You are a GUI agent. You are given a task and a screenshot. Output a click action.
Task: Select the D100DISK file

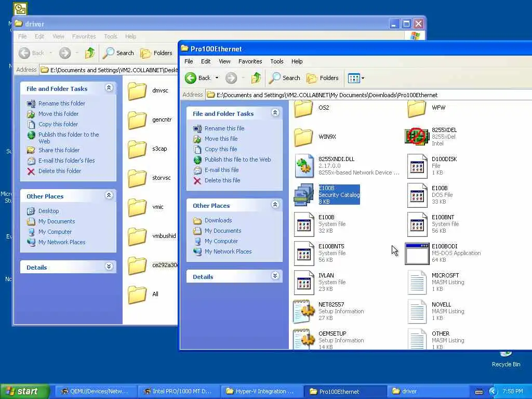pos(432,166)
